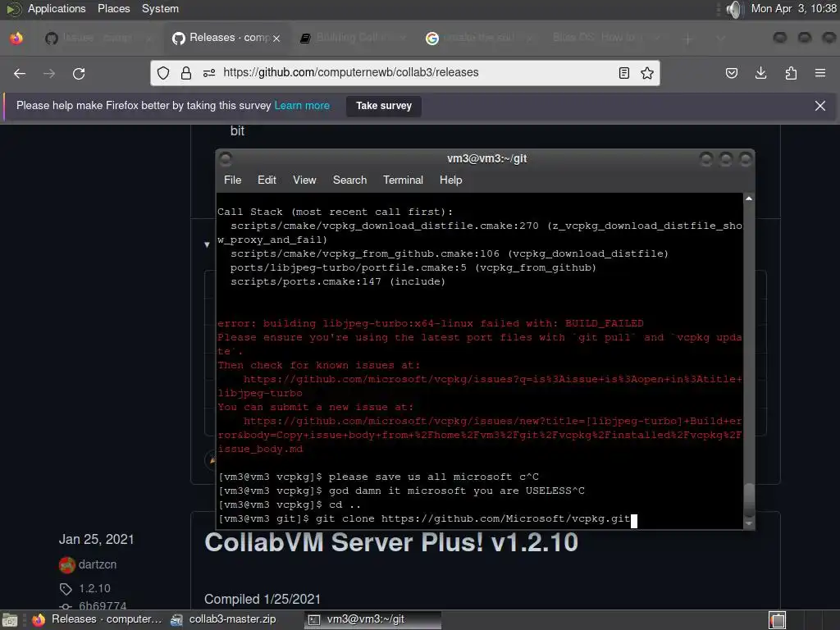Follow the Learn more link
The width and height of the screenshot is (840, 630).
tap(302, 106)
